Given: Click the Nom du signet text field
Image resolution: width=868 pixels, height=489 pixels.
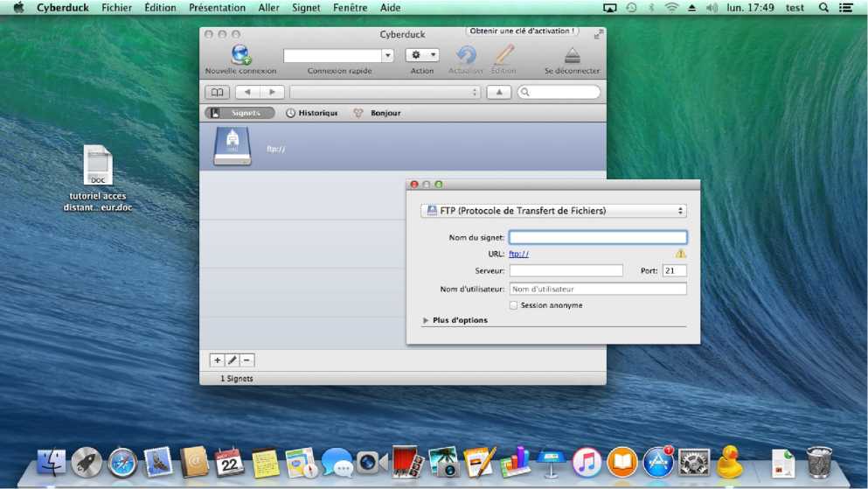Looking at the screenshot, I should click(598, 237).
